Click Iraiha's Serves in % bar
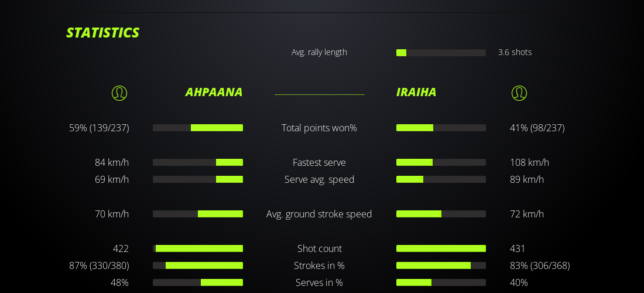Viewport: 644px width, 293px height. coord(441,282)
